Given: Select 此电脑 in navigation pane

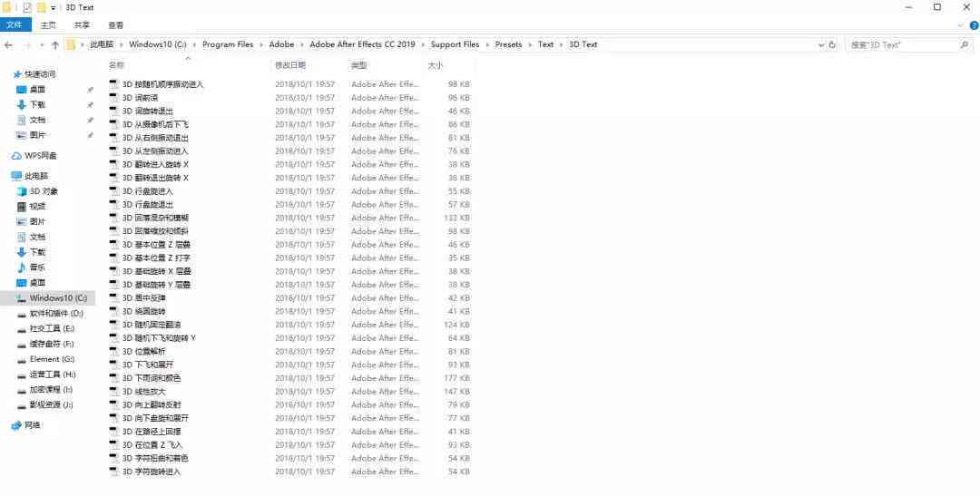Looking at the screenshot, I should pyautogui.click(x=35, y=176).
